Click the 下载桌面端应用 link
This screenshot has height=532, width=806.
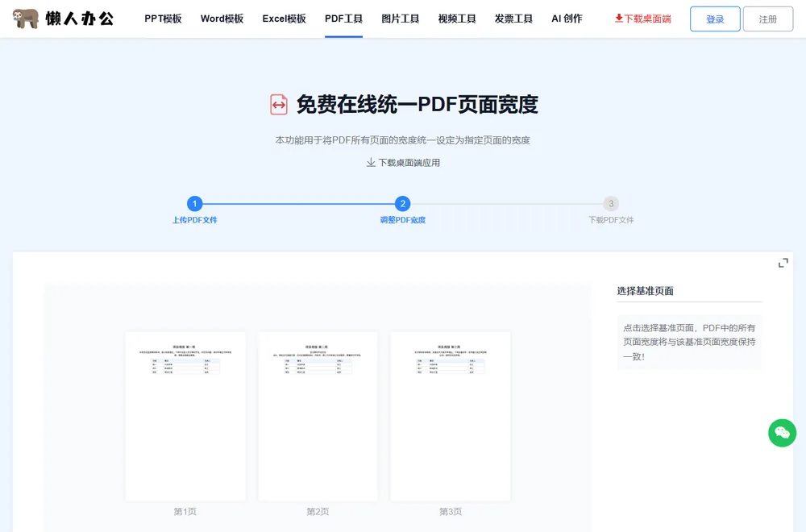tap(403, 163)
